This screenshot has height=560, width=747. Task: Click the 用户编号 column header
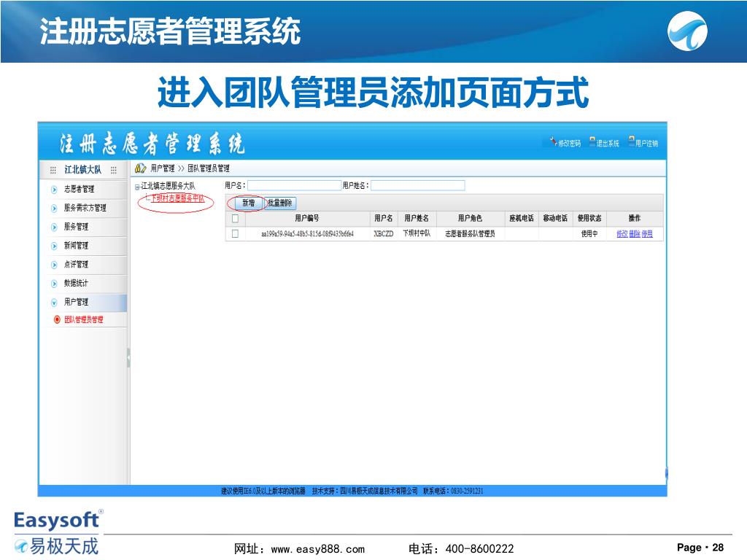(307, 219)
